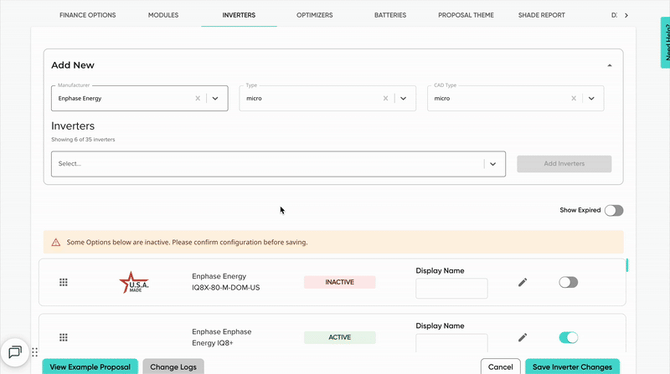Disable the Enphase IQ8+ inverter toggle
The width and height of the screenshot is (670, 374).
point(568,337)
